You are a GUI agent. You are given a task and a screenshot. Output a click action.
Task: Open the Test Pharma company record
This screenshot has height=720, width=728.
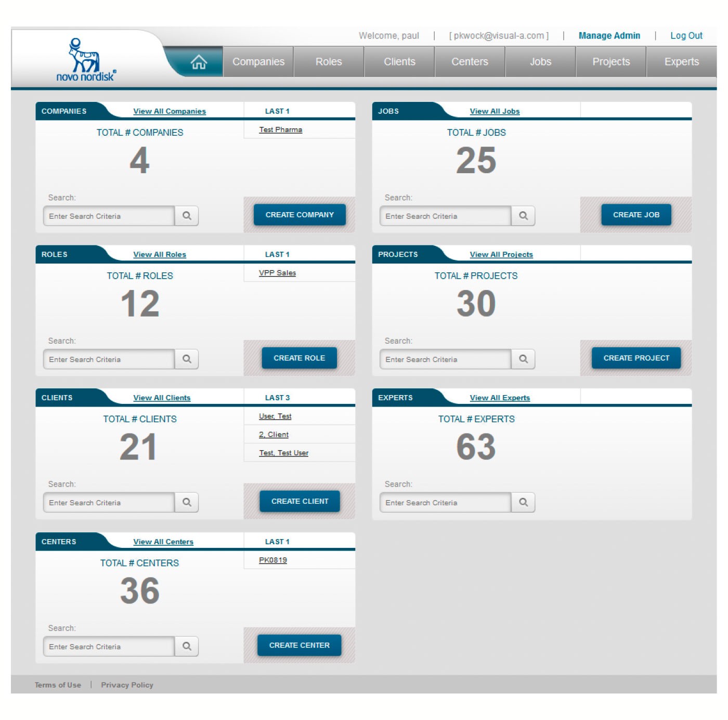(281, 129)
